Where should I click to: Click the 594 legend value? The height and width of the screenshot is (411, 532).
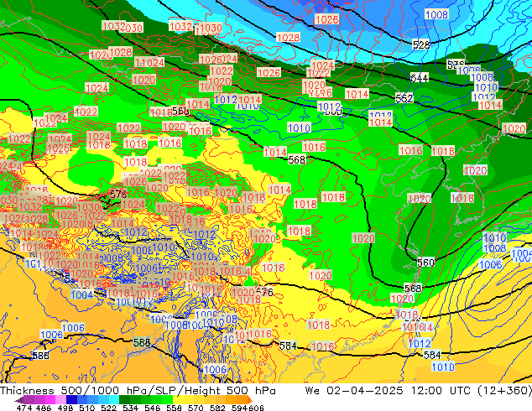239,408
